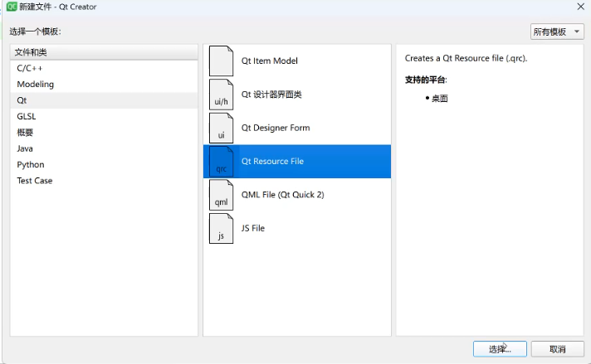Select the 概要 category
The width and height of the screenshot is (591, 364).
[104, 133]
